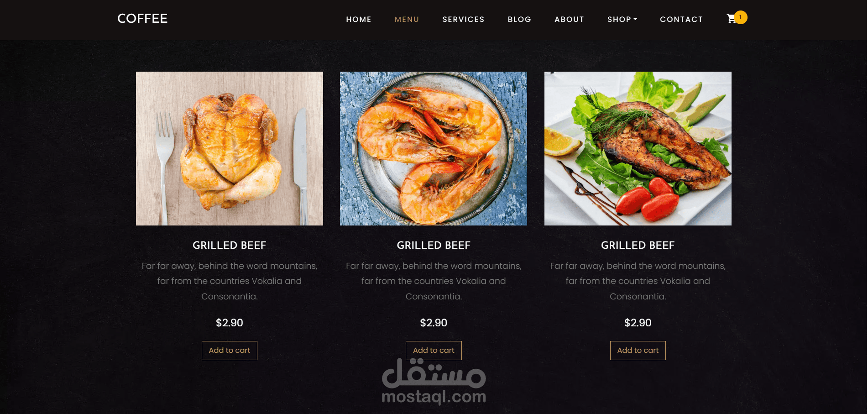The image size is (868, 414).
Task: Open the ABOUT page
Action: click(569, 19)
